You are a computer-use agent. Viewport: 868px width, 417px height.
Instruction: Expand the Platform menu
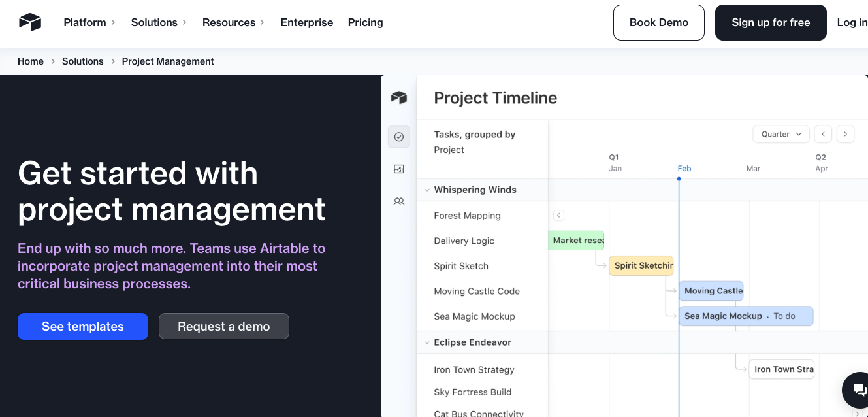[89, 22]
